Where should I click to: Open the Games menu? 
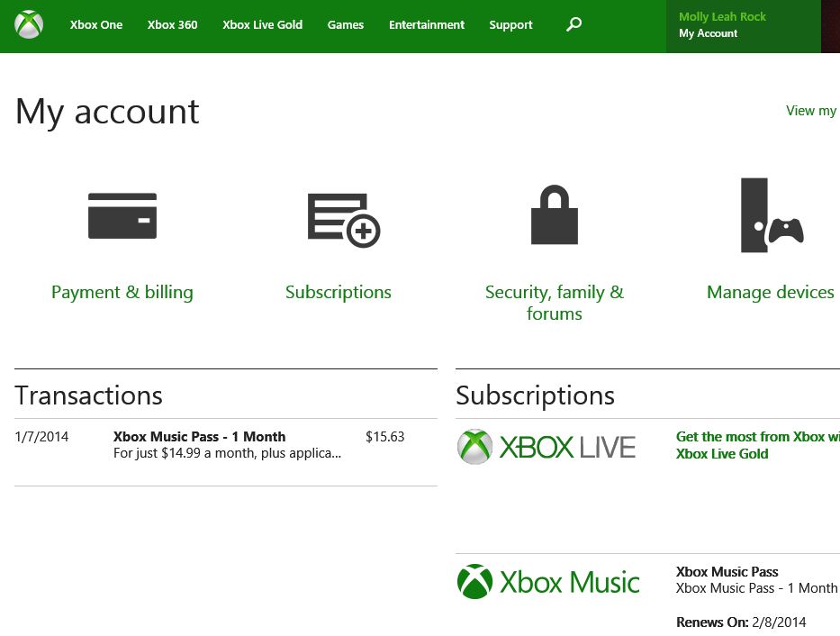tap(346, 24)
